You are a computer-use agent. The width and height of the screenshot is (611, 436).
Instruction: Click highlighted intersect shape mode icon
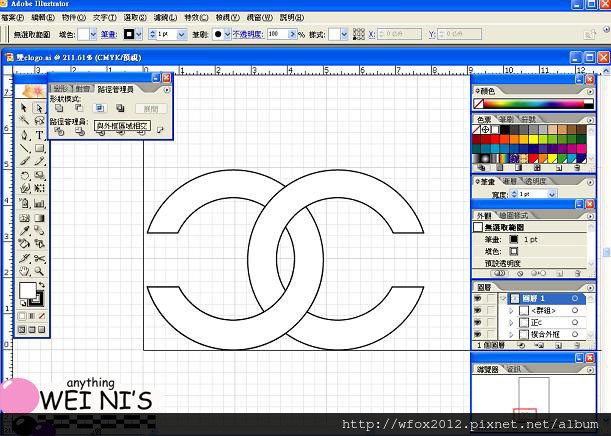(x=100, y=108)
